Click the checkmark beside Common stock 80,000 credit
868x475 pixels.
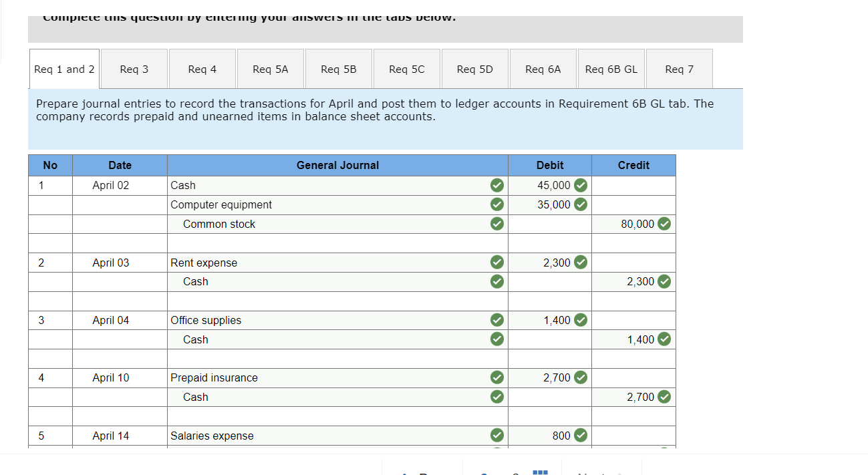664,224
